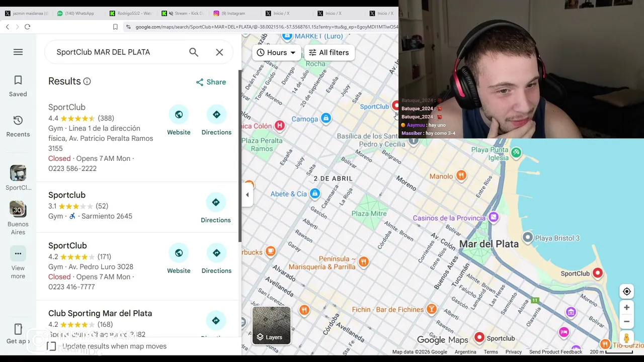The image size is (644, 362).
Task: Click the search magnifier icon
Action: 194,52
